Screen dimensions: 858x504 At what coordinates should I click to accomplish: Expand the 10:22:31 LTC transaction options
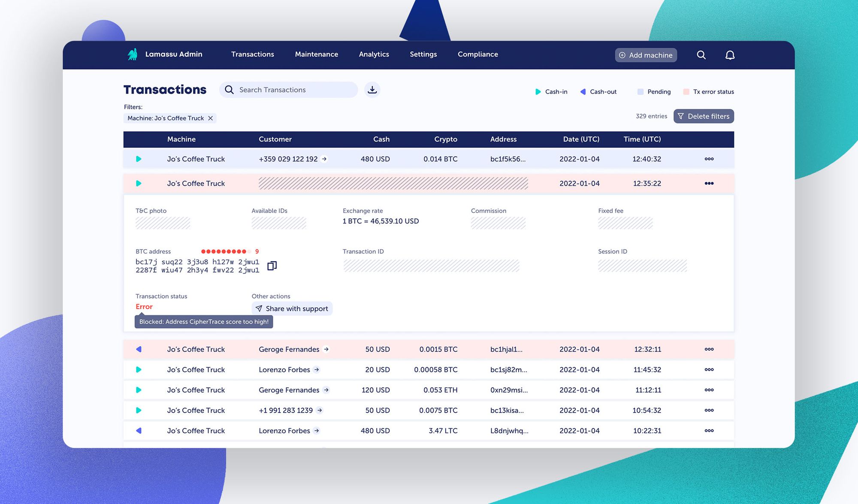709,431
